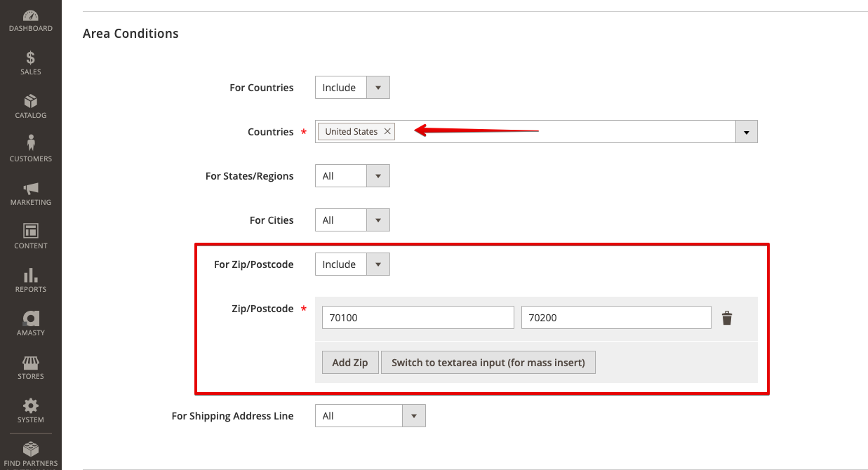Click the Area Conditions heading
The height and width of the screenshot is (470, 868).
[131, 34]
